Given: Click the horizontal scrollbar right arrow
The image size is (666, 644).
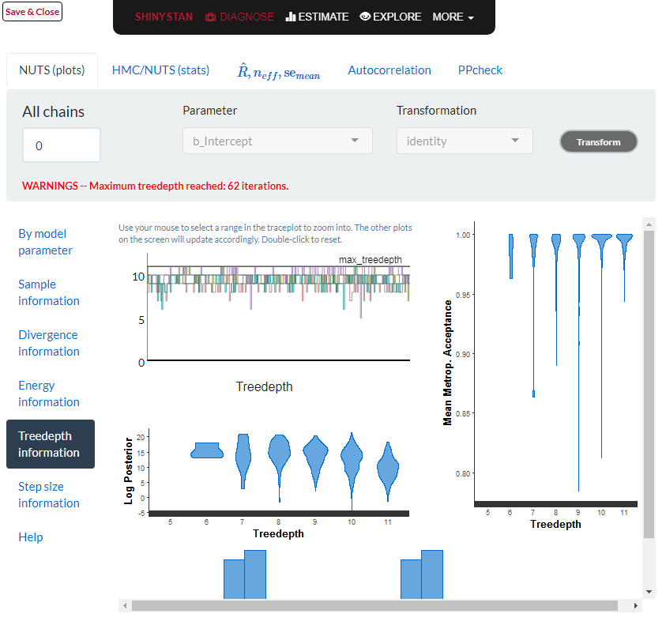Looking at the screenshot, I should tap(637, 604).
